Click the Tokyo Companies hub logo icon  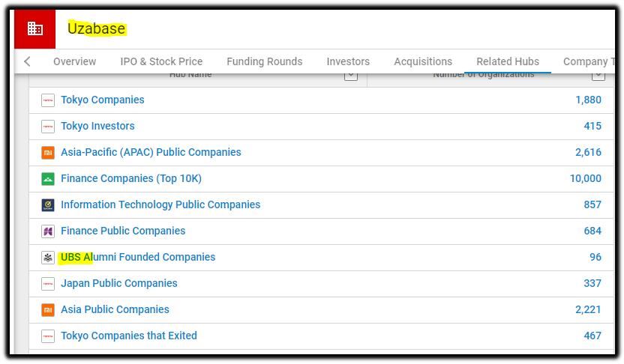click(x=48, y=100)
